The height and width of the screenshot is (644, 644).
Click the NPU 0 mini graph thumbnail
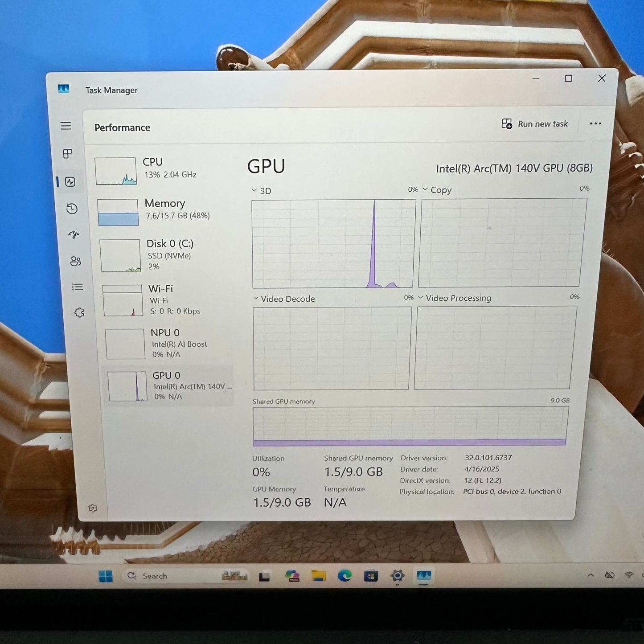coord(125,344)
